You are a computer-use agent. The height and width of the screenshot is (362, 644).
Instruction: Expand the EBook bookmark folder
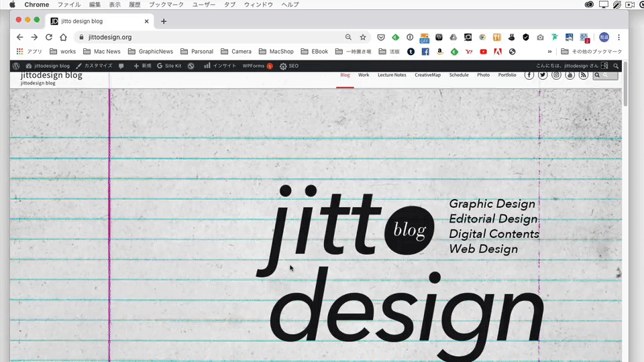point(314,52)
